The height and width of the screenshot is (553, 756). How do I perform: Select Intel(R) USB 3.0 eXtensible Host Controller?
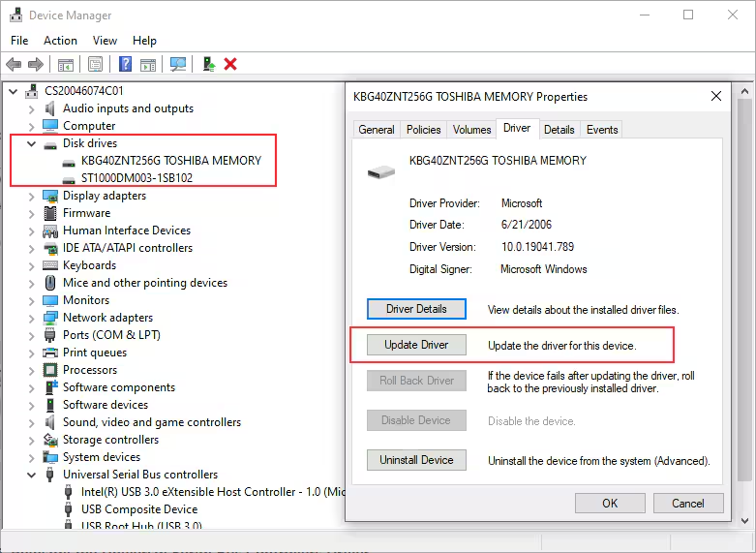coord(213,492)
